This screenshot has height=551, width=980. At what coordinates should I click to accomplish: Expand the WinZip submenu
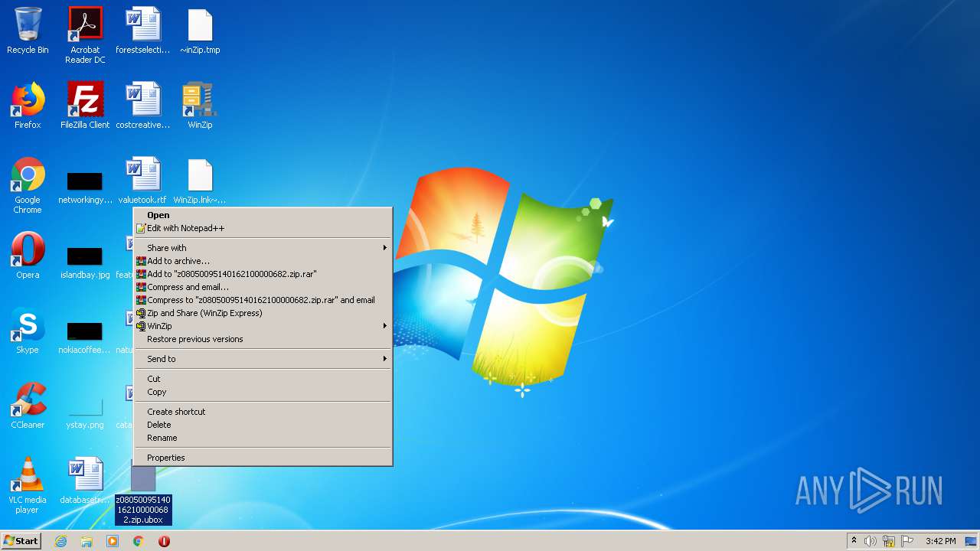(263, 326)
